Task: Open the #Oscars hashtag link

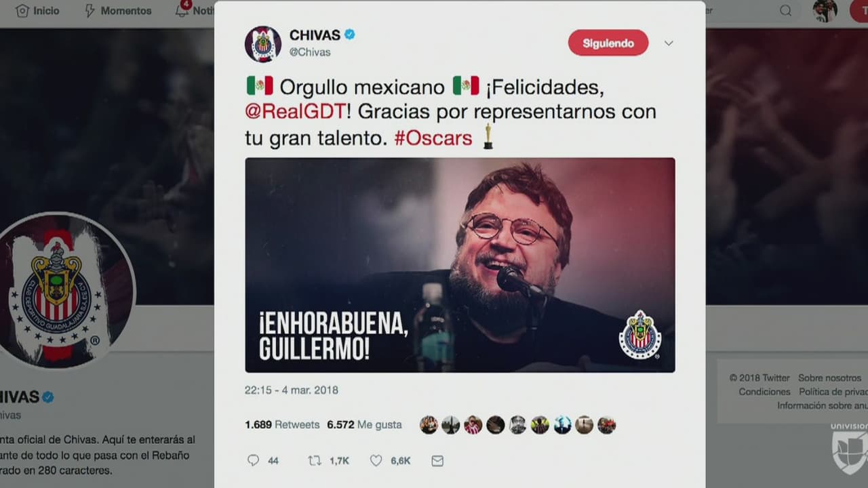Action: tap(433, 138)
